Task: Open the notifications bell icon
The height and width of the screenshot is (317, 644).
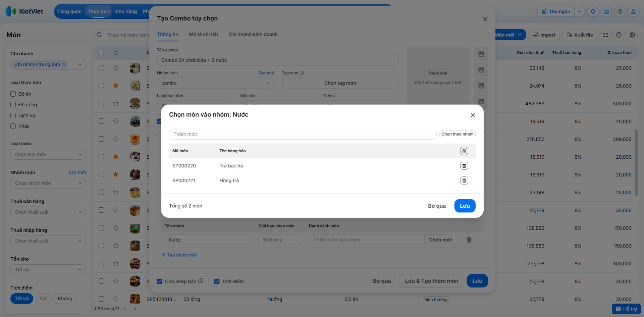Action: coord(593,11)
